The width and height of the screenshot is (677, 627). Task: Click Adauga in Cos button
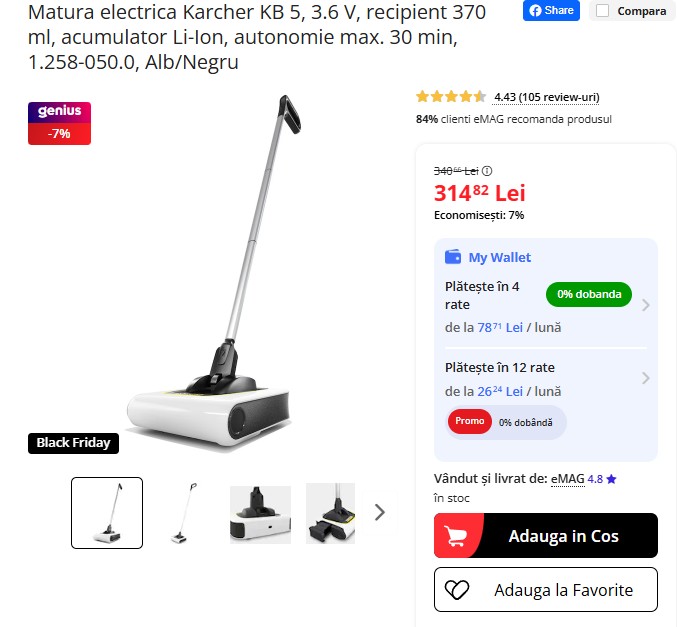pos(546,535)
